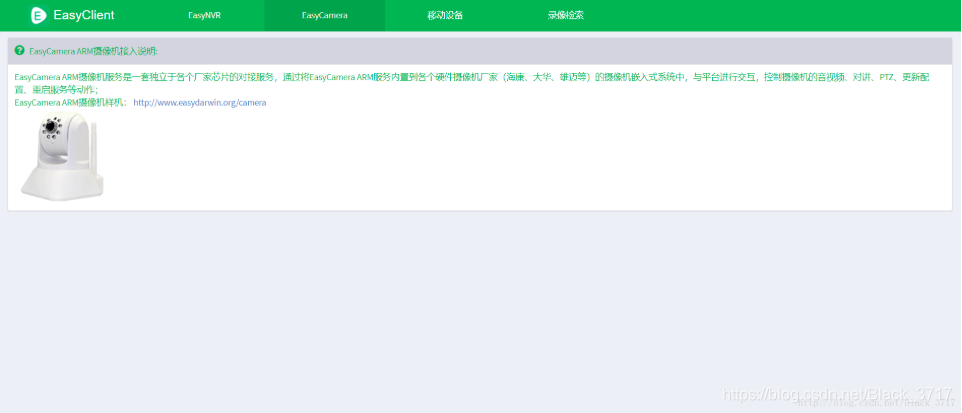Click the EasyClient brand title text
This screenshot has height=413, width=962.
coord(84,15)
